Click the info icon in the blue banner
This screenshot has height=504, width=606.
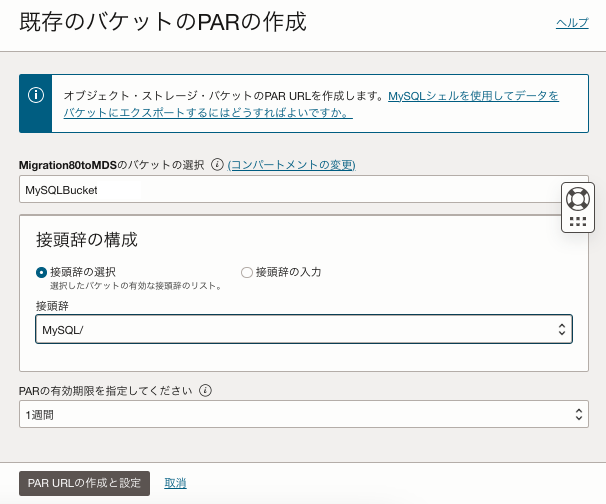point(36,95)
